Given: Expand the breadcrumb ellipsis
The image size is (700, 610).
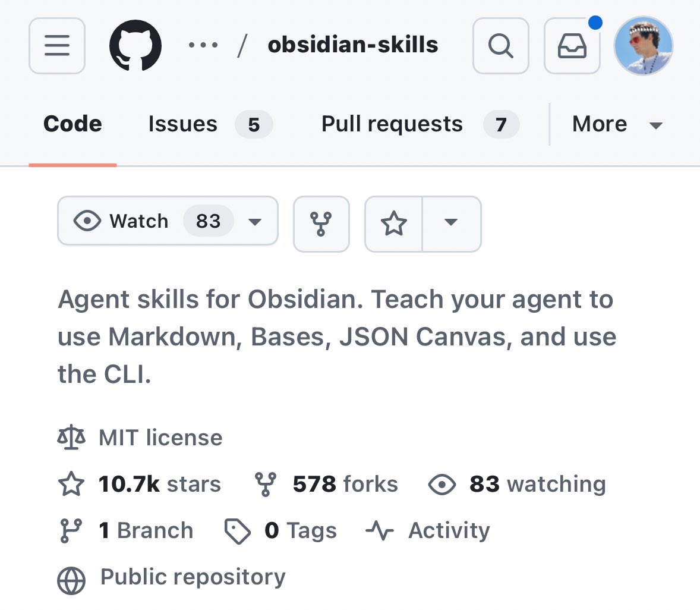Looking at the screenshot, I should [203, 45].
